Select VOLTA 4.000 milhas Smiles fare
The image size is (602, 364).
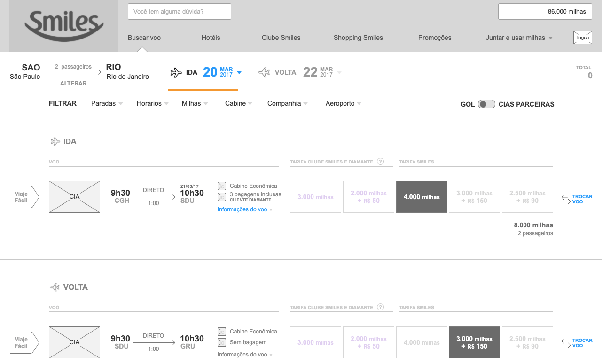pyautogui.click(x=422, y=342)
